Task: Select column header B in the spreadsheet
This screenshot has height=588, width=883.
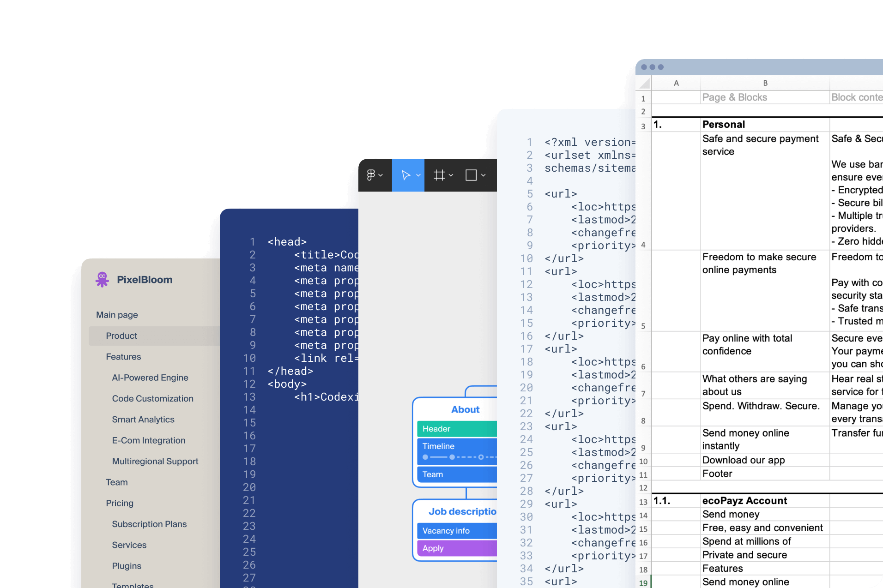Action: tap(764, 83)
